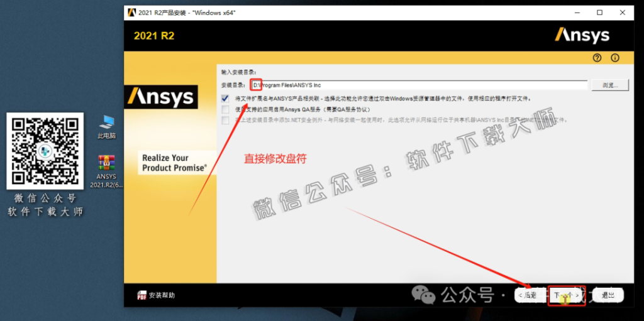Open the information circle icon
This screenshot has height=321, width=644.
pos(615,58)
